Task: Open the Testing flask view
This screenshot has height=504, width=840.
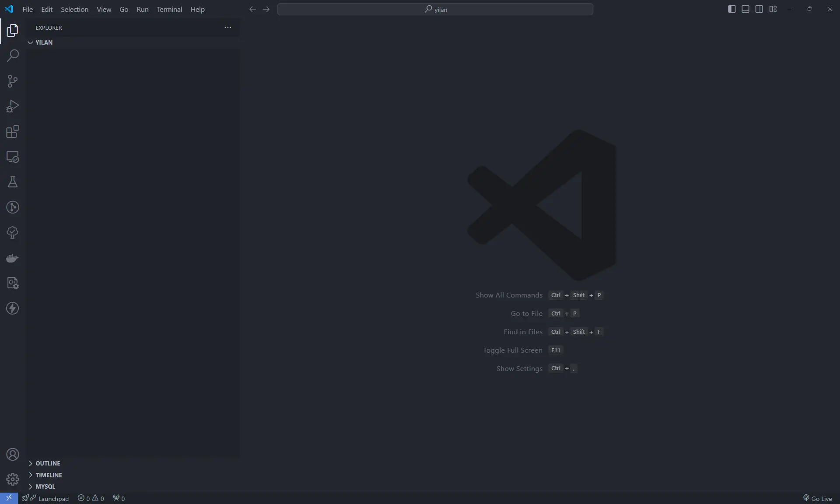Action: tap(13, 182)
